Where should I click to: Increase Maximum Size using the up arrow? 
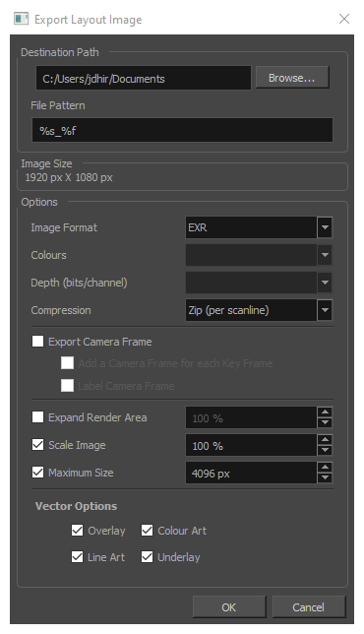(x=325, y=467)
